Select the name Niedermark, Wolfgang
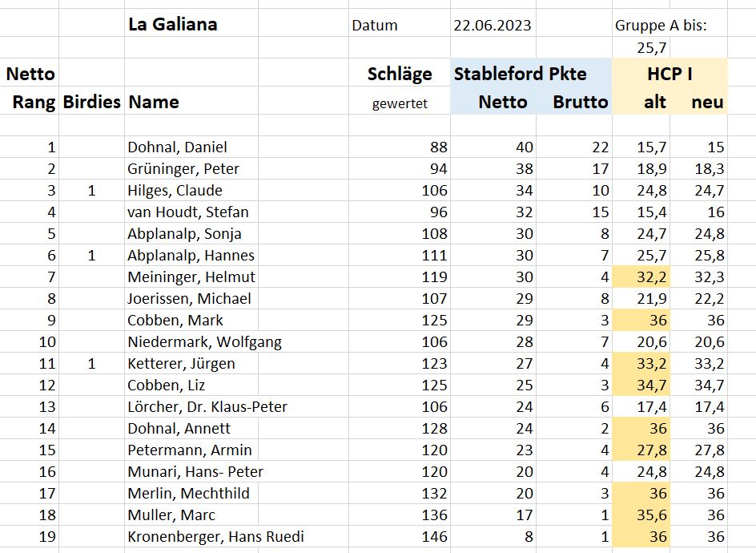The width and height of the screenshot is (756, 553). 204,342
